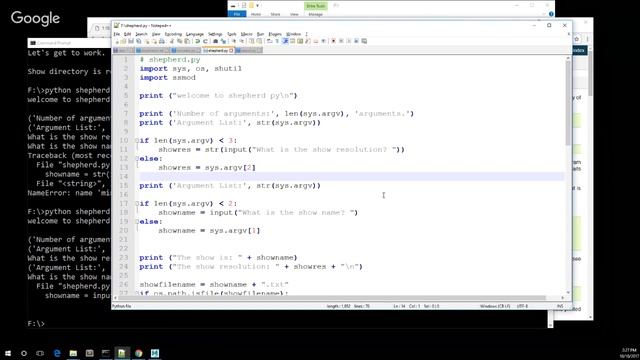The height and width of the screenshot is (360, 640).
Task: Open the Tools menu in Notepad++
Action: 232,34
